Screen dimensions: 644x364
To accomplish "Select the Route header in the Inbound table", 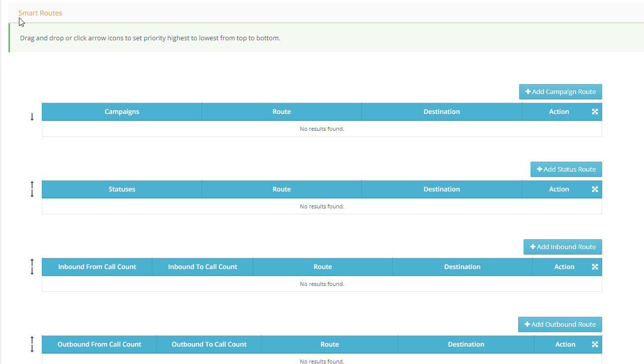I will pyautogui.click(x=323, y=267).
